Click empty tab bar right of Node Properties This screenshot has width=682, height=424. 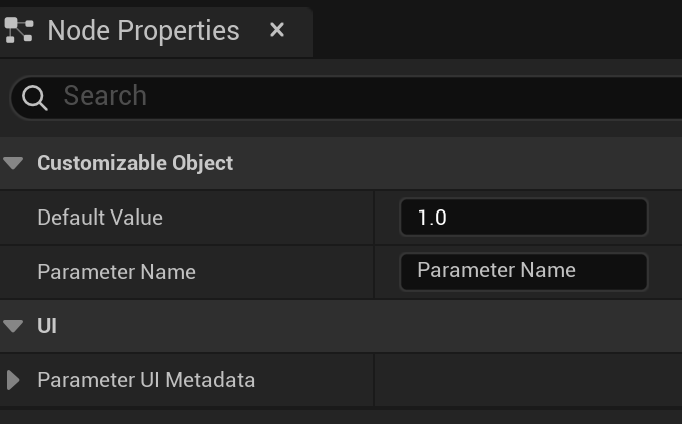coord(497,30)
